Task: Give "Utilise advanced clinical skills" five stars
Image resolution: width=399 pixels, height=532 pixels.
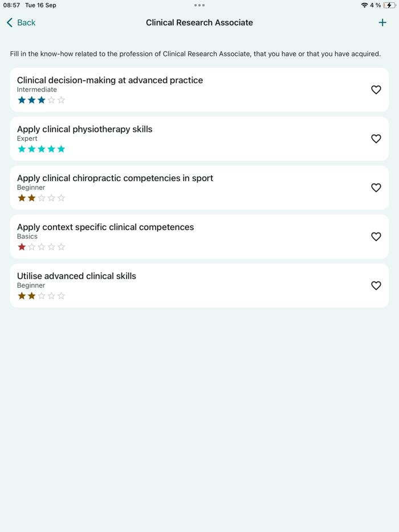Action: (x=62, y=296)
